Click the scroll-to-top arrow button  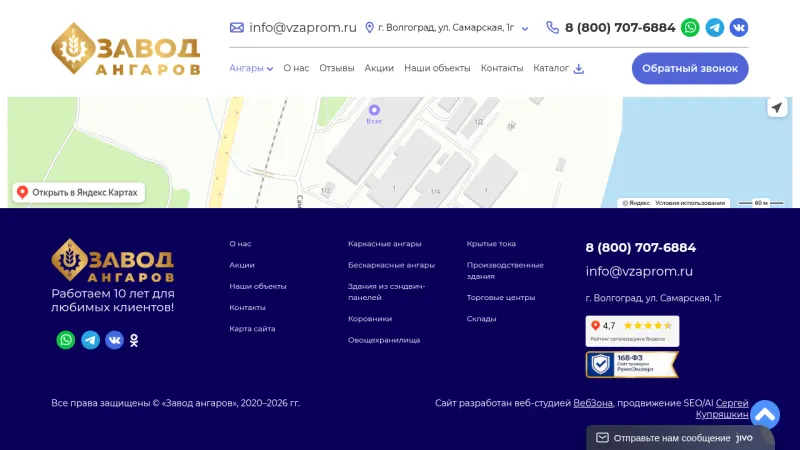[765, 415]
